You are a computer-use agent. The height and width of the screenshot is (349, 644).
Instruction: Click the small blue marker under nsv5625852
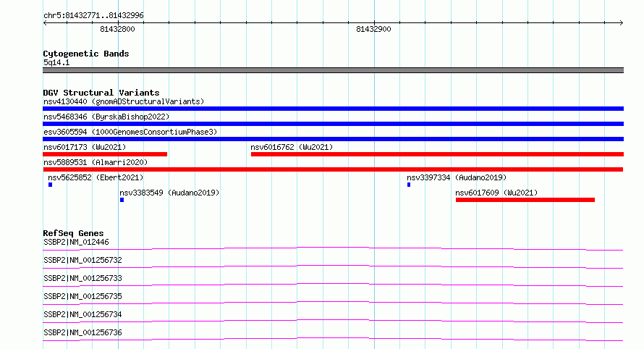tap(50, 185)
